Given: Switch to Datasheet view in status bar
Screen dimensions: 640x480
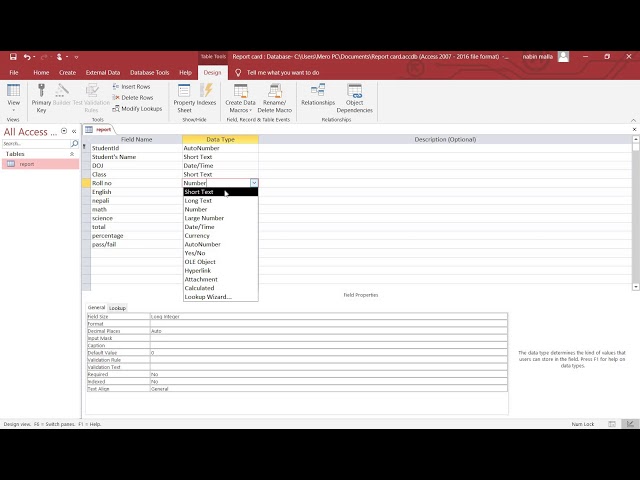Looking at the screenshot, I should 612,424.
